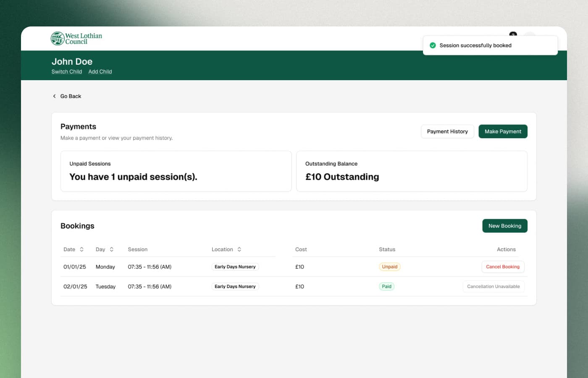Sort bookings using the Day sort arrows
588x378 pixels.
112,249
